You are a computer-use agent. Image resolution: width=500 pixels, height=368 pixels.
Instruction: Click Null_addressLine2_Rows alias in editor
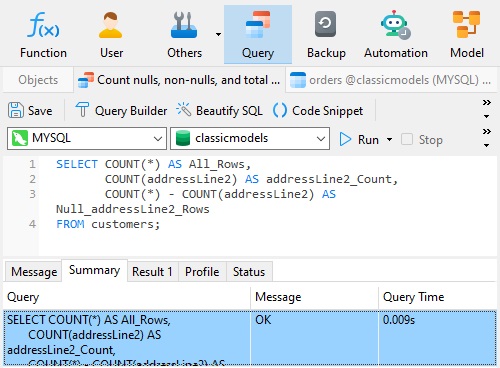[x=133, y=209]
